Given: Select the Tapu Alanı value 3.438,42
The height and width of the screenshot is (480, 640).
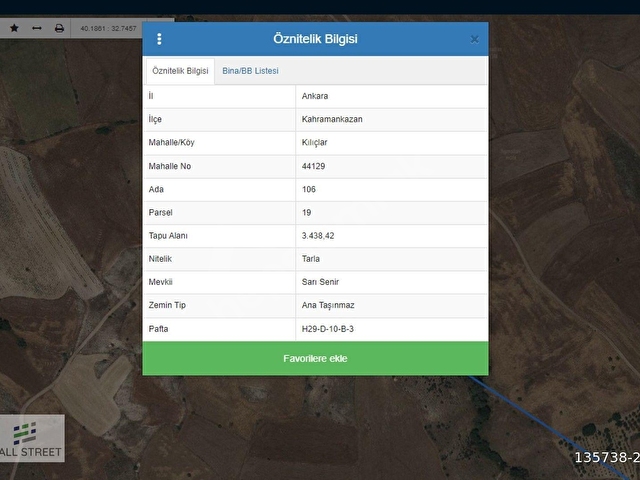Looking at the screenshot, I should click(318, 236).
